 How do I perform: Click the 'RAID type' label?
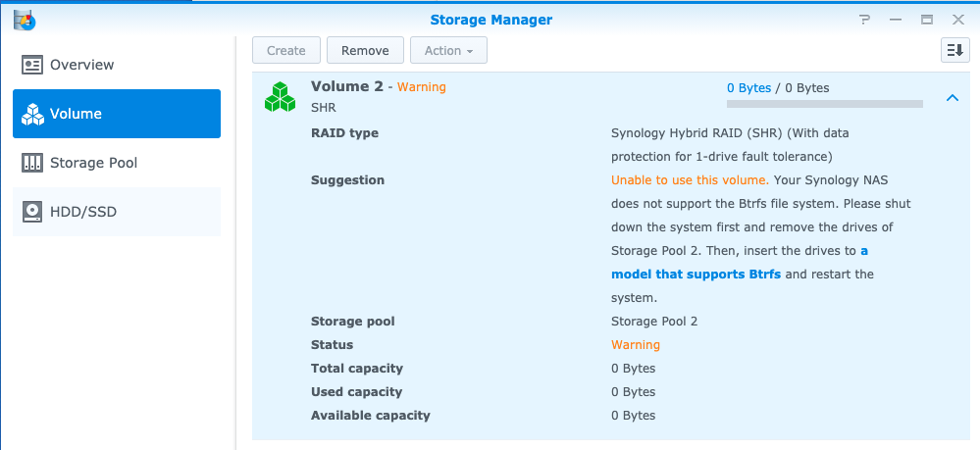coord(344,133)
